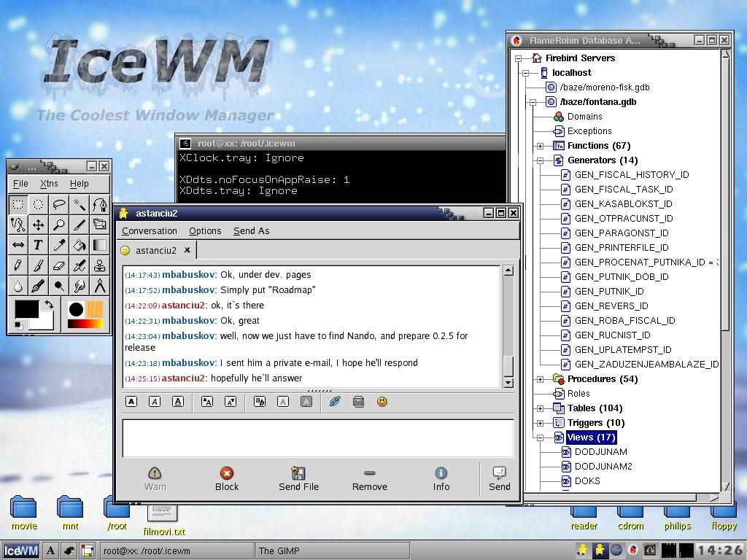The image size is (747, 560).
Task: Open the Options menu in chat window
Action: 205,231
